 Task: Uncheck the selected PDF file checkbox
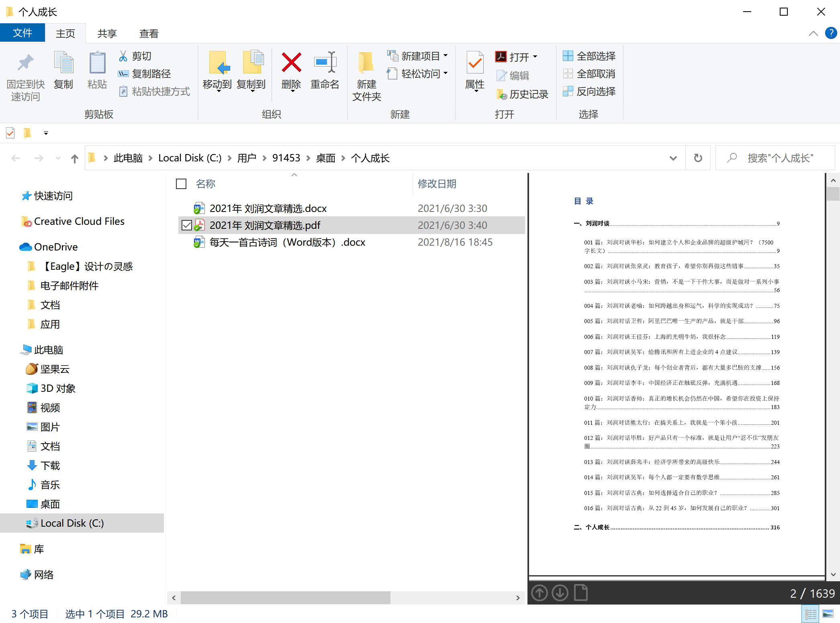pos(186,225)
